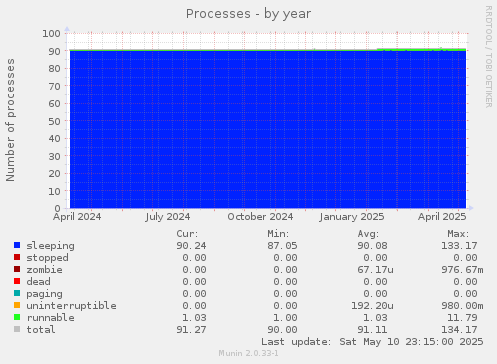Image resolution: width=497 pixels, height=364 pixels.
Task: Click the orange uninterruptible legend swatch
Action: [17, 305]
